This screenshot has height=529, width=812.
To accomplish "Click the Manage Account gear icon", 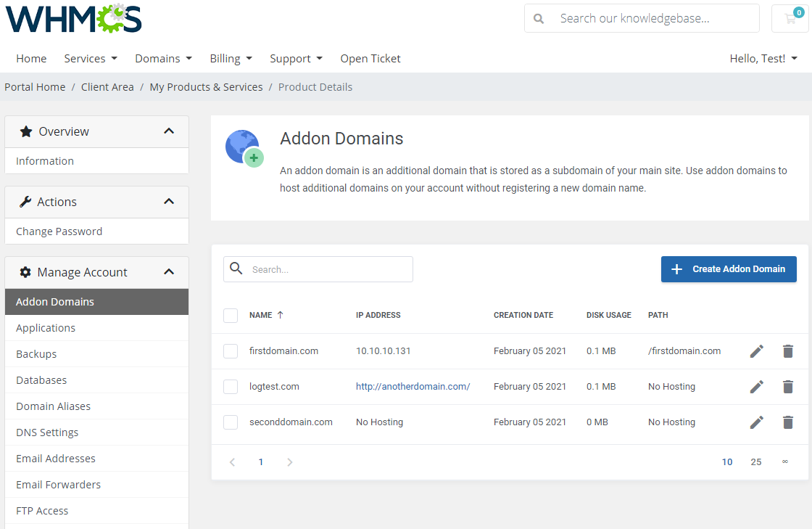I will 25,272.
